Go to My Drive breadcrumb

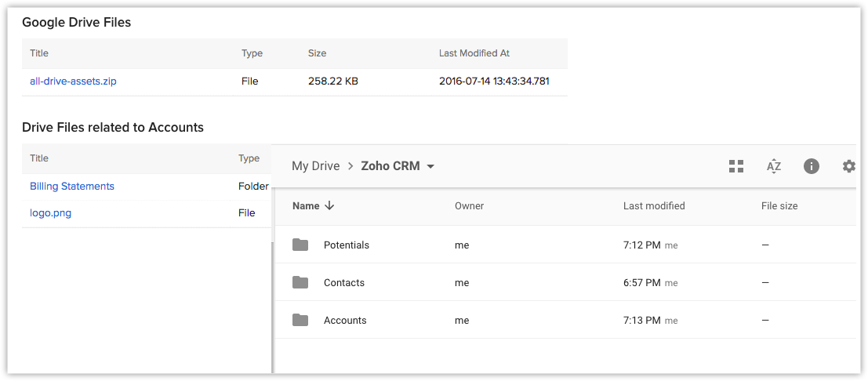(x=315, y=166)
